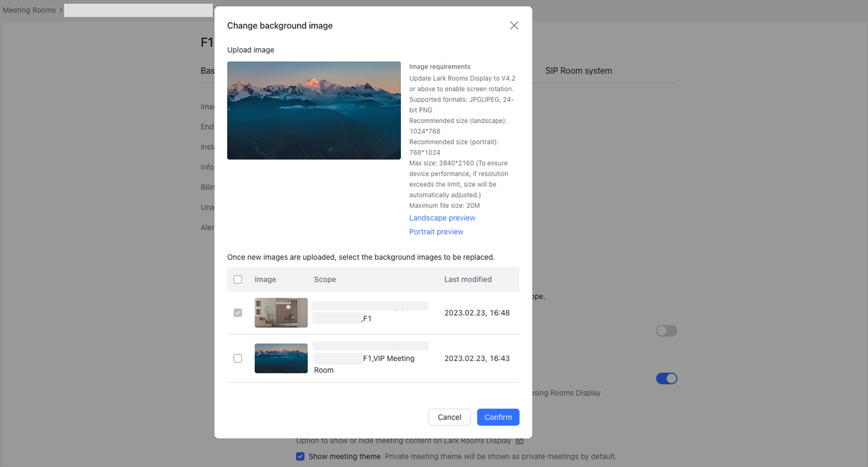This screenshot has height=467, width=868.
Task: Click the room interior background thumbnail
Action: [281, 313]
